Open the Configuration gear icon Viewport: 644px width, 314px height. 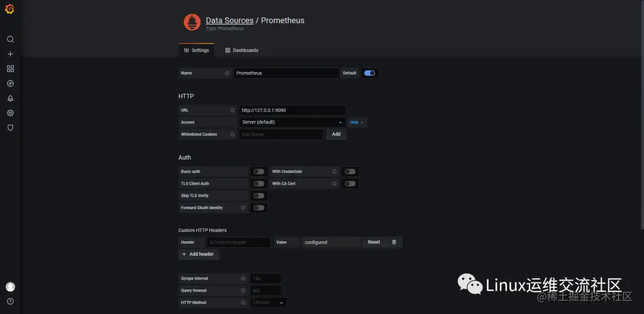click(x=11, y=113)
